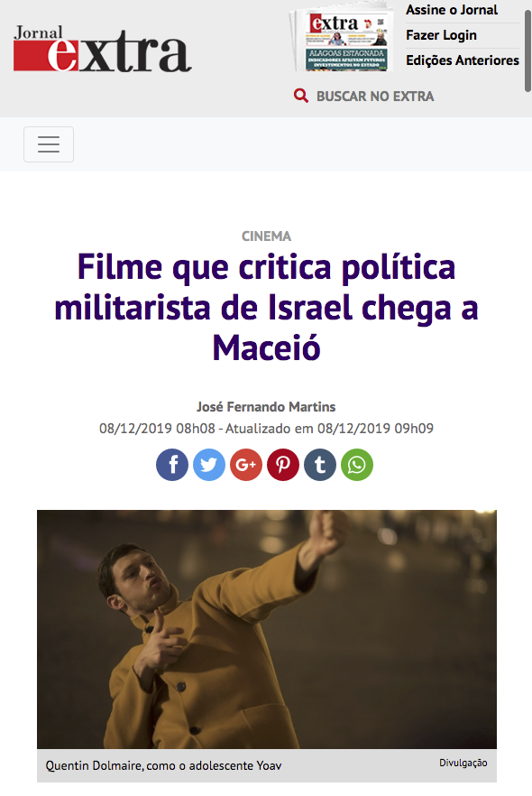The width and height of the screenshot is (532, 796).
Task: Click the article headline about Israel film
Action: [x=266, y=308]
